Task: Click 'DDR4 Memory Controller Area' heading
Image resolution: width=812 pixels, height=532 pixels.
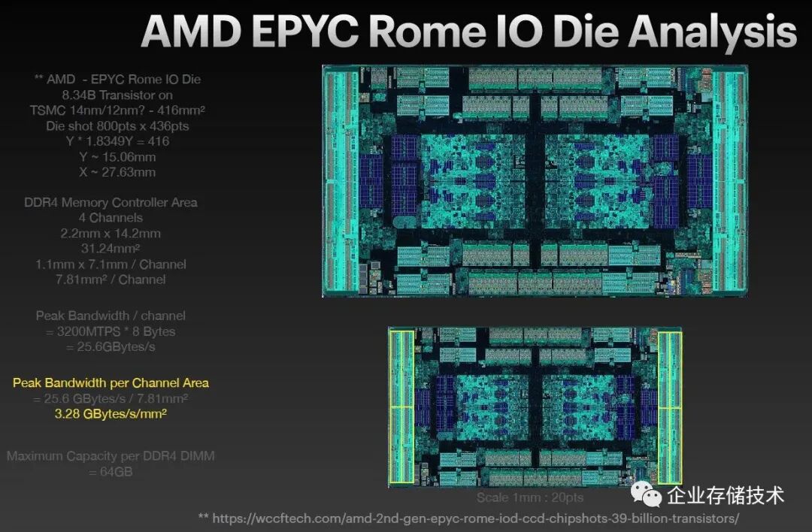Action: (111, 202)
